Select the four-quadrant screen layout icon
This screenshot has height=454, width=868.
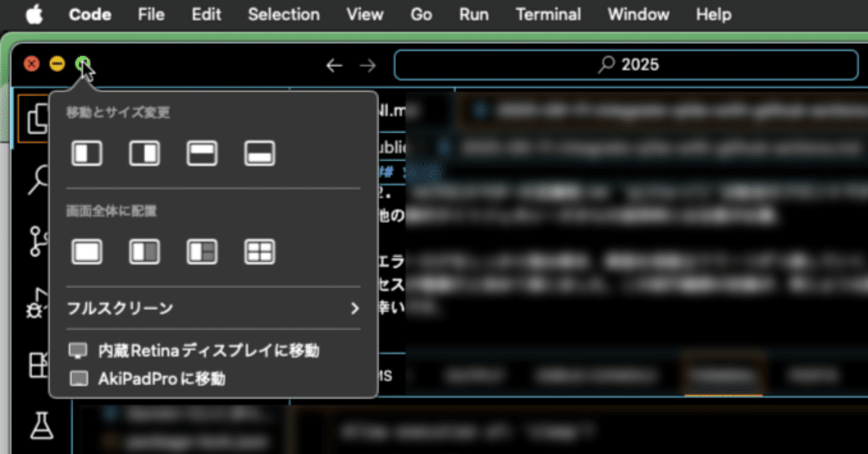[258, 251]
